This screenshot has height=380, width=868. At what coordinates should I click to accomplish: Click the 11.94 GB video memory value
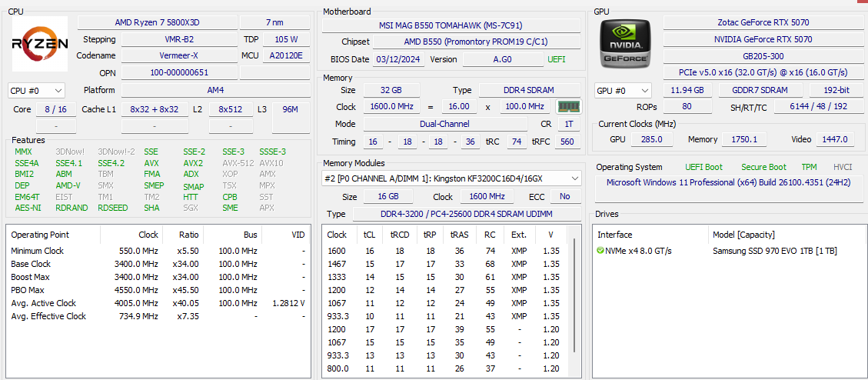(x=687, y=90)
